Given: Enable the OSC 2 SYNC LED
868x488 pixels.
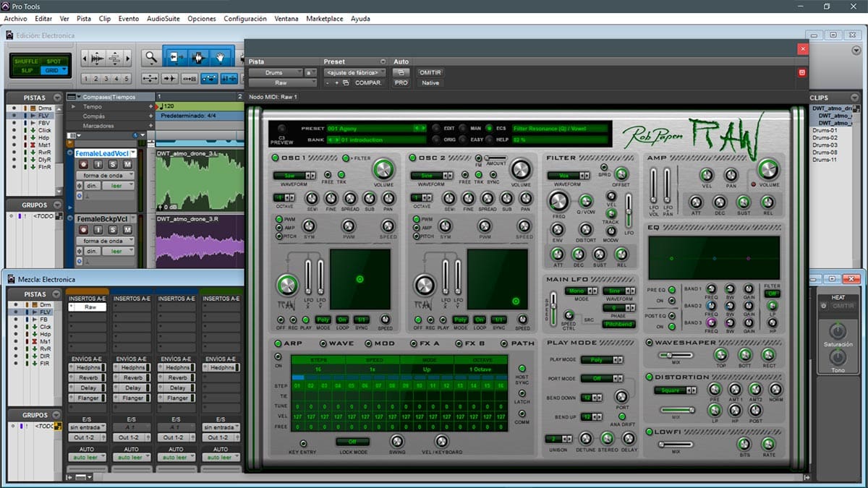Looking at the screenshot, I should click(495, 174).
